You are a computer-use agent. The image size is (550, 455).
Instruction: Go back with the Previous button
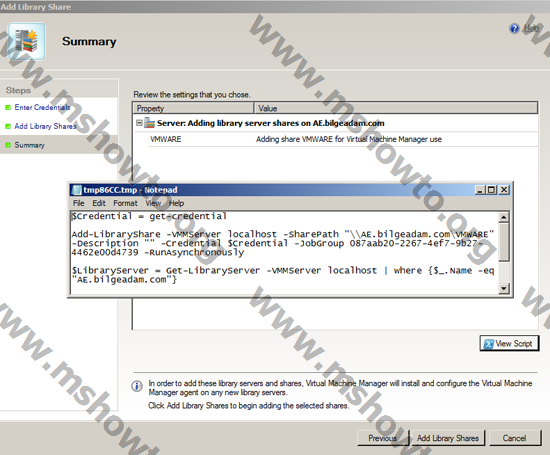coord(383,438)
